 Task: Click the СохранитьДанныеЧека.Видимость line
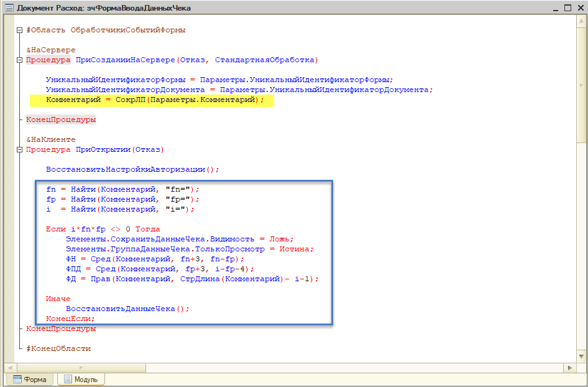(x=180, y=239)
